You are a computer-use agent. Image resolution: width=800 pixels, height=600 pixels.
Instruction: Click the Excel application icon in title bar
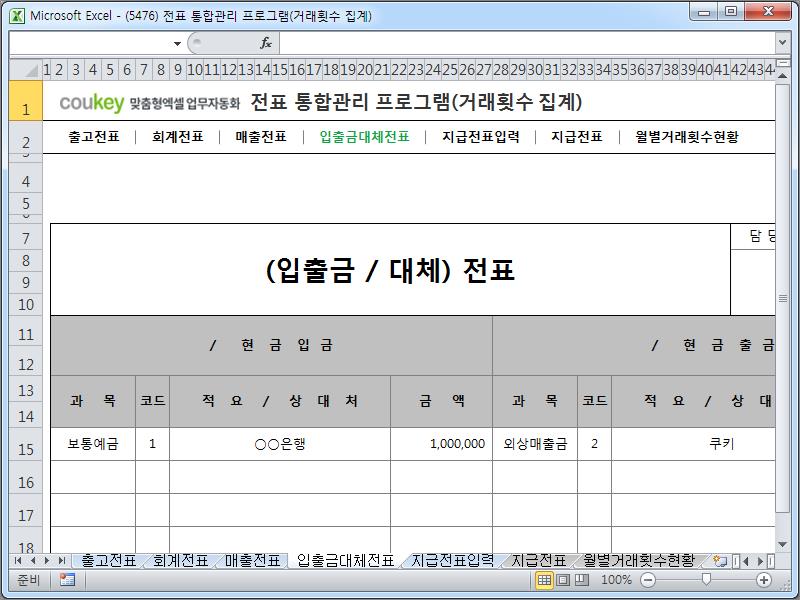[17, 15]
